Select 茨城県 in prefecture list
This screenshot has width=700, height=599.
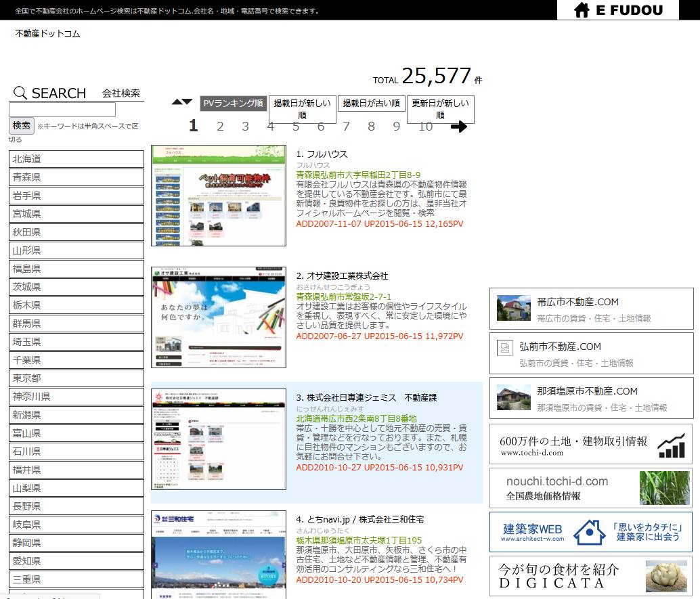76,287
